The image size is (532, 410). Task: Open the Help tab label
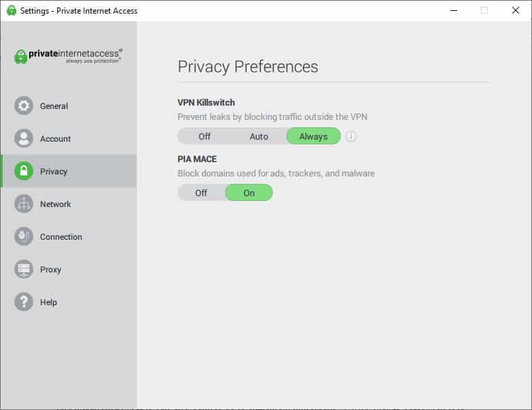click(48, 302)
